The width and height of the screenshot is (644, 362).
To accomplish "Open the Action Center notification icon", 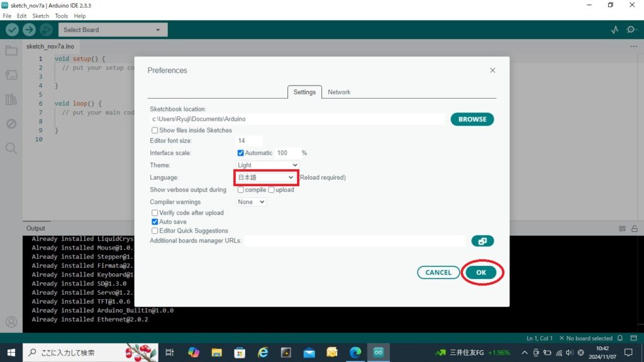I will [628, 353].
